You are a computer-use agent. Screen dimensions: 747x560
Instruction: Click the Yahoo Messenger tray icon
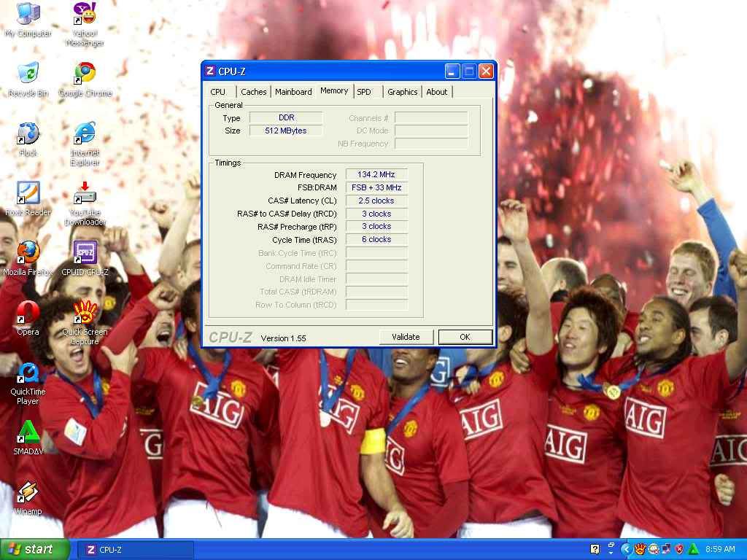point(653,549)
